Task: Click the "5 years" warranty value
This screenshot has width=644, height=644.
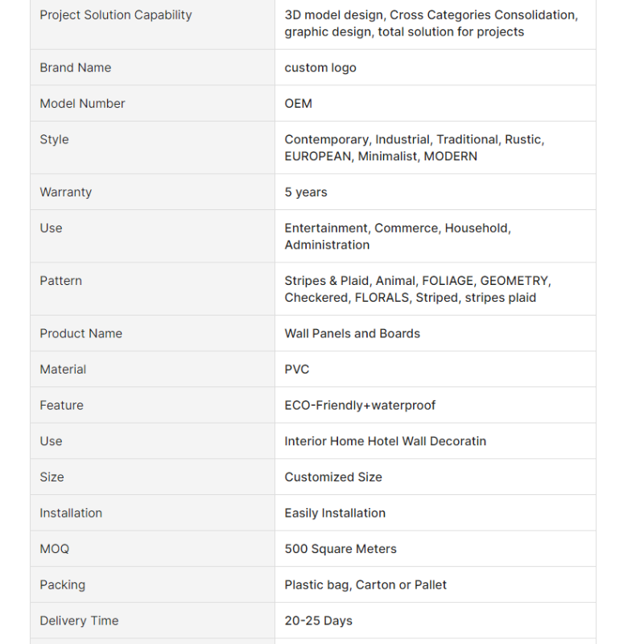Action: click(x=306, y=192)
